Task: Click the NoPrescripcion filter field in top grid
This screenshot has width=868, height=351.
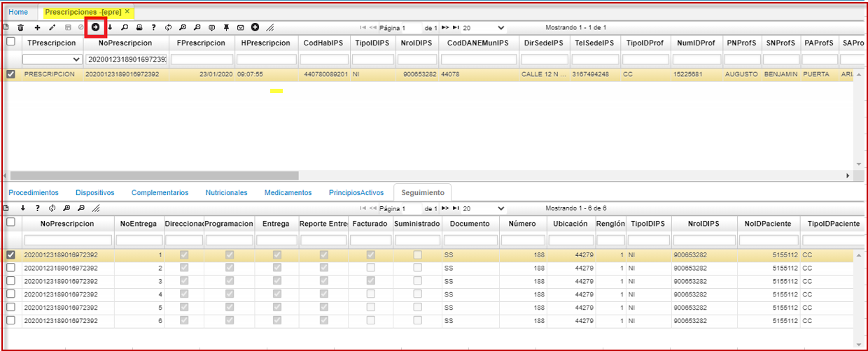Action: click(125, 60)
